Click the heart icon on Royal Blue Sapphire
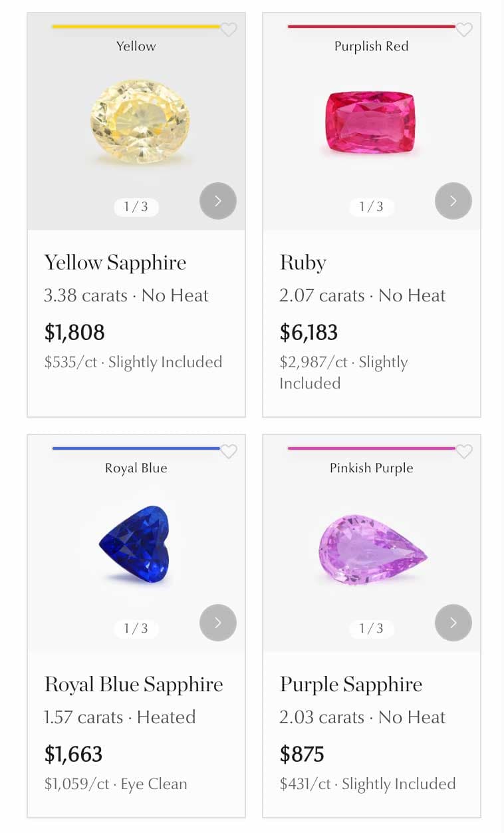This screenshot has height=833, width=504. point(229,452)
